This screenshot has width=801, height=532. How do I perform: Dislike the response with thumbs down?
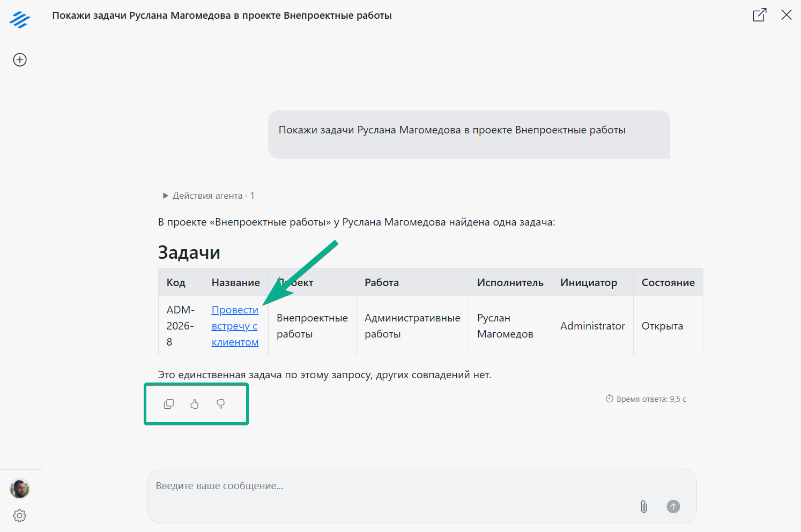[220, 404]
